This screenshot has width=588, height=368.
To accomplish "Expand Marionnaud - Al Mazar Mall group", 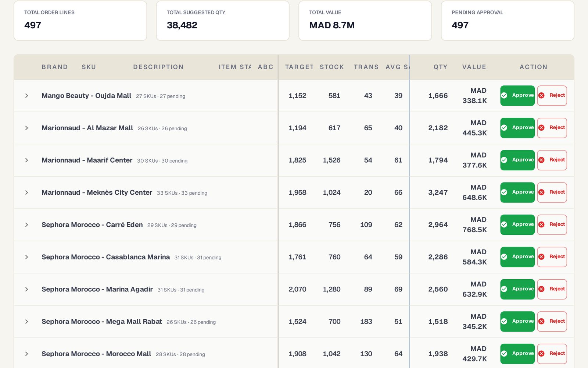I will click(x=26, y=128).
